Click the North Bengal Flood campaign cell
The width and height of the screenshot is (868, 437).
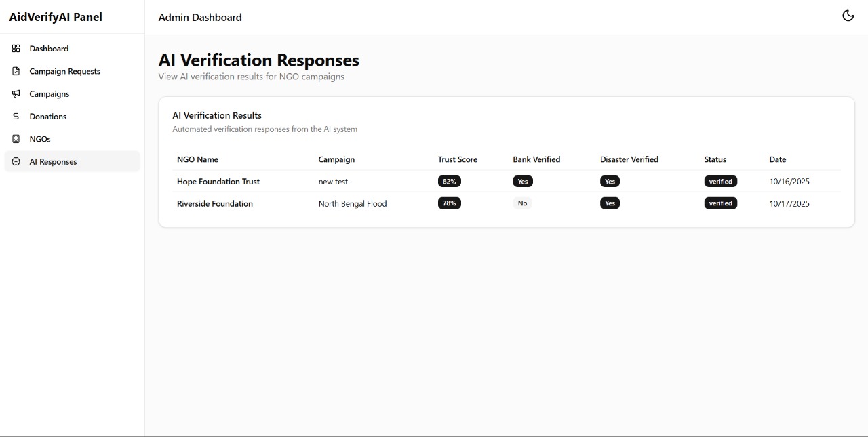[x=353, y=203]
